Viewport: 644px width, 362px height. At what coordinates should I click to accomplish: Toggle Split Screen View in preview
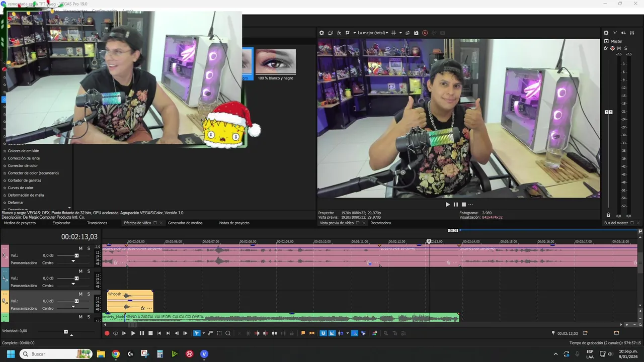[x=348, y=33]
